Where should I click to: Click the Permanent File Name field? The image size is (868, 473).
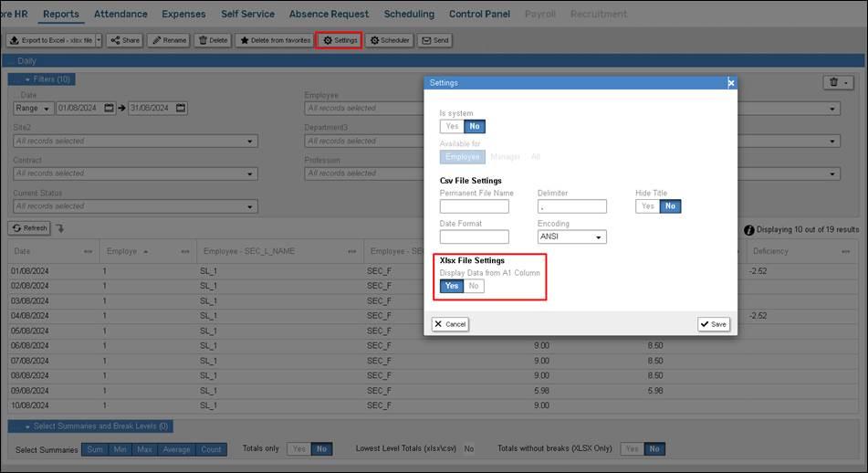coord(475,206)
